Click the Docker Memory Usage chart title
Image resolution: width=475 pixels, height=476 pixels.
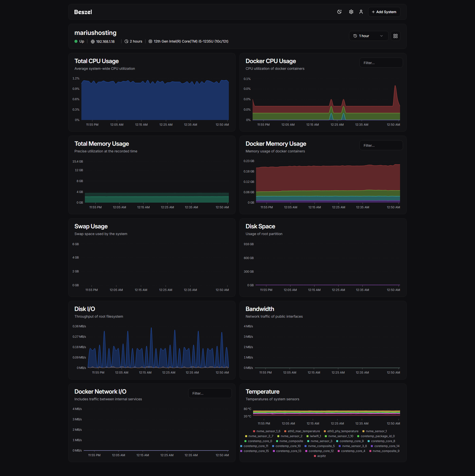[276, 144]
